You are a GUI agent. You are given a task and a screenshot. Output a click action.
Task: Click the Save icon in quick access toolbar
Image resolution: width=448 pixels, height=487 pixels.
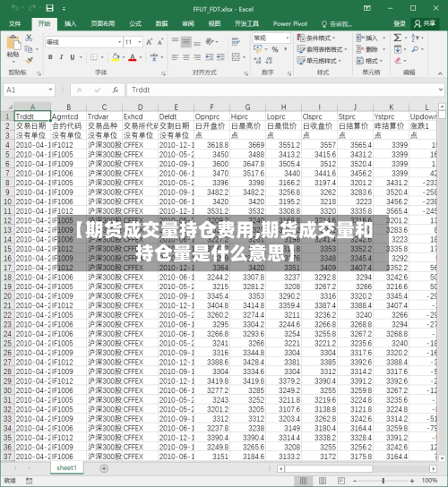50,8
